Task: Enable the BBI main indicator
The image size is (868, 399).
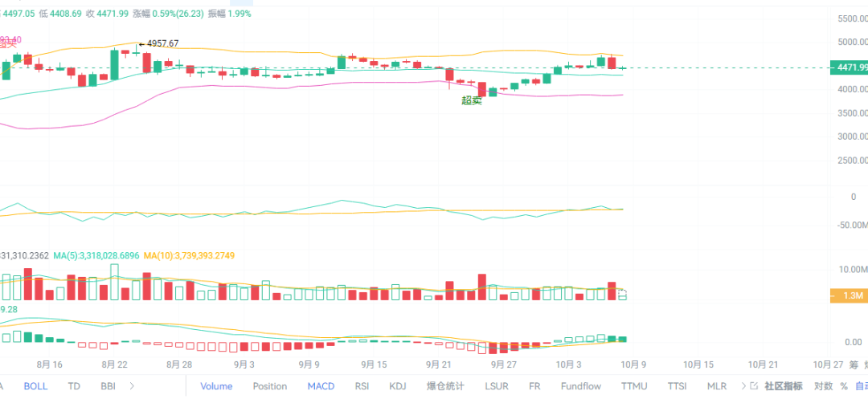Action: (x=108, y=386)
